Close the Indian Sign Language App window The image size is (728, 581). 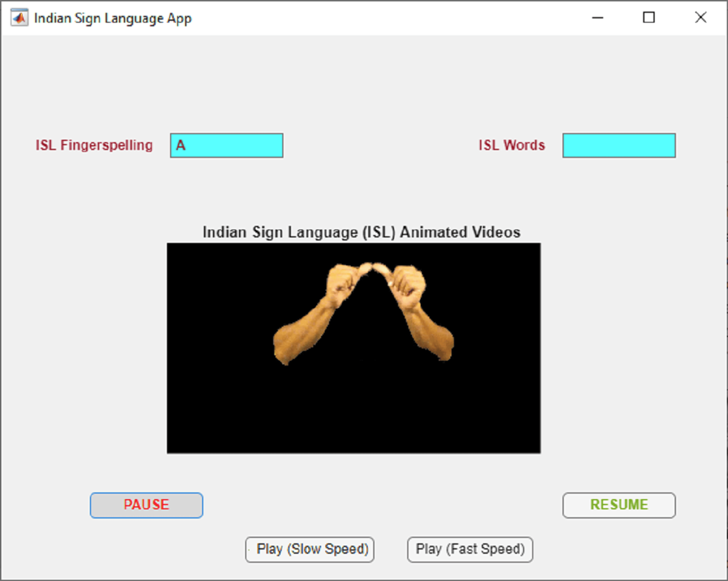pyautogui.click(x=701, y=17)
